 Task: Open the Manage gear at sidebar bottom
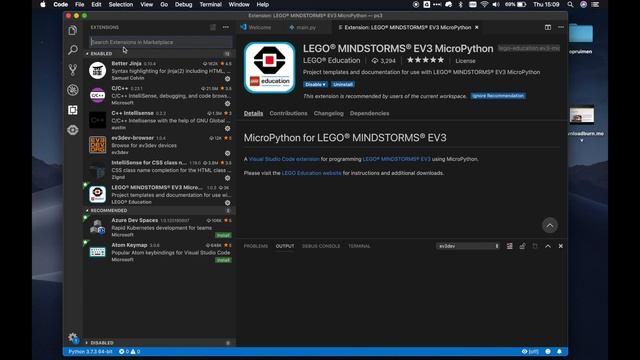(x=73, y=338)
